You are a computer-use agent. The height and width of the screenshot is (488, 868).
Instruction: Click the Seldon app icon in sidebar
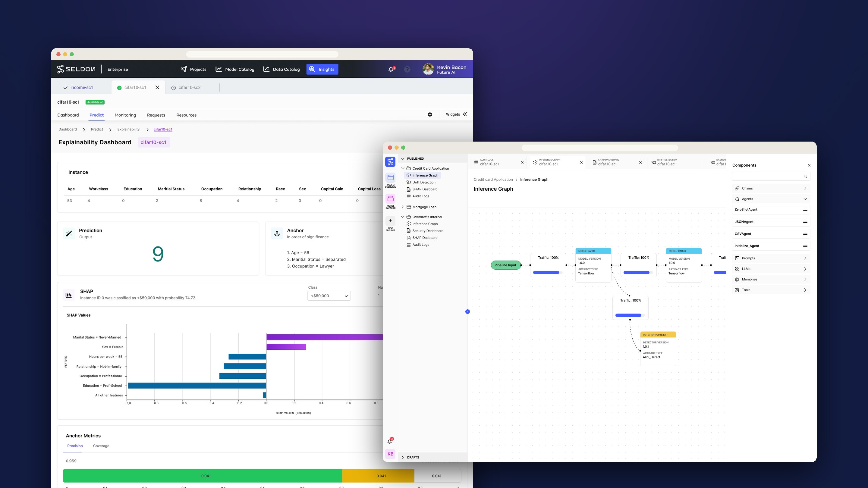pos(390,162)
